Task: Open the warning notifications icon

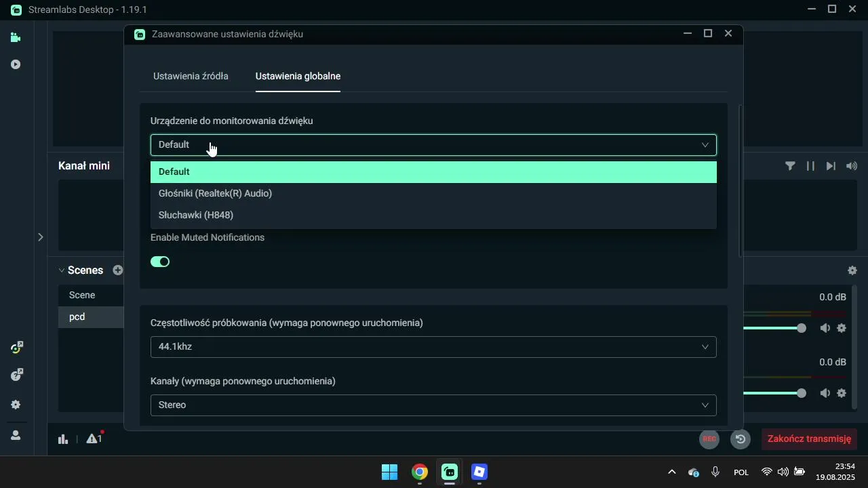Action: point(94,439)
